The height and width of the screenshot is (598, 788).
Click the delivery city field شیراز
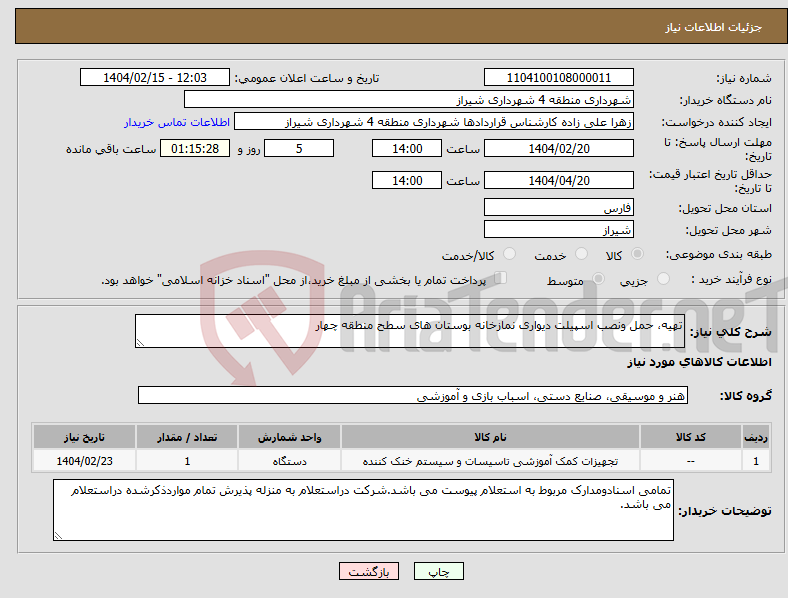click(x=558, y=230)
